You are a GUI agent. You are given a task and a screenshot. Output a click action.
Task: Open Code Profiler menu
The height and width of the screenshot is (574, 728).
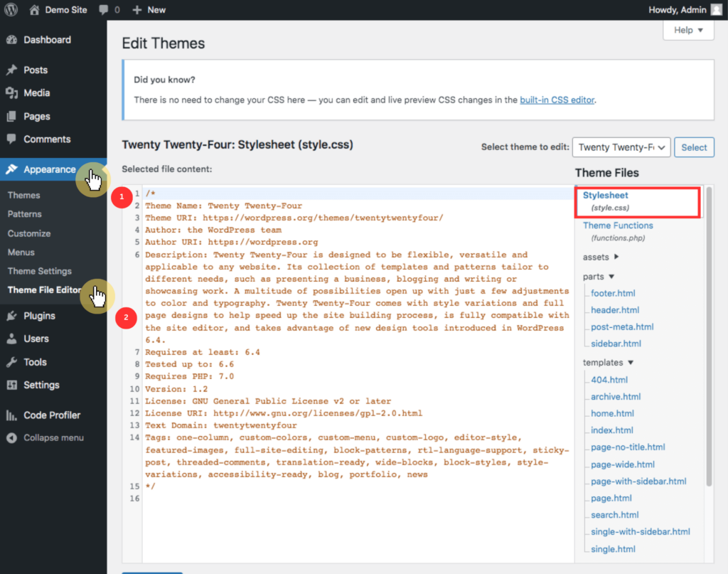52,415
